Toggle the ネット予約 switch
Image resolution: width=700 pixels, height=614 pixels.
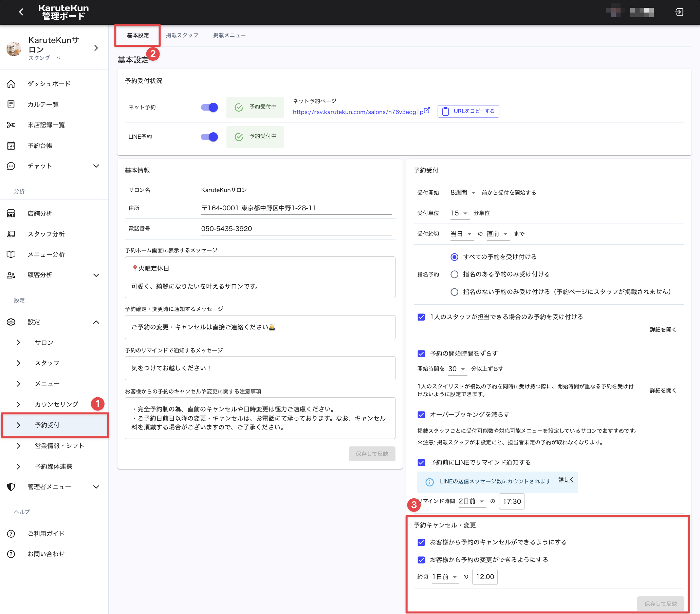tap(209, 108)
